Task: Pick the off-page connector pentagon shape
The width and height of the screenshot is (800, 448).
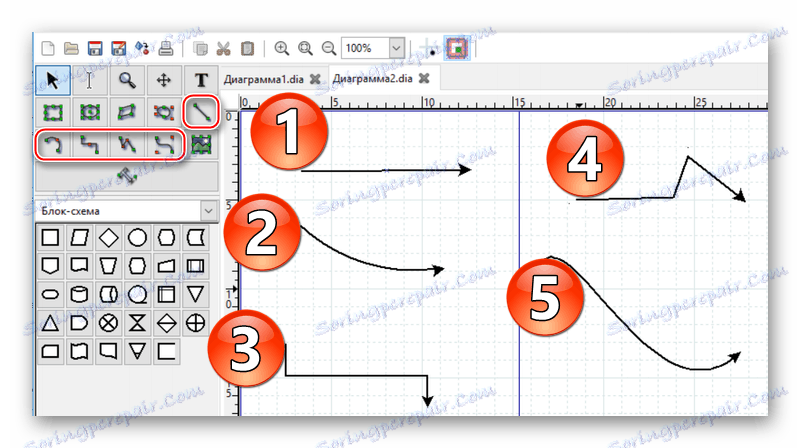Action: (x=50, y=266)
